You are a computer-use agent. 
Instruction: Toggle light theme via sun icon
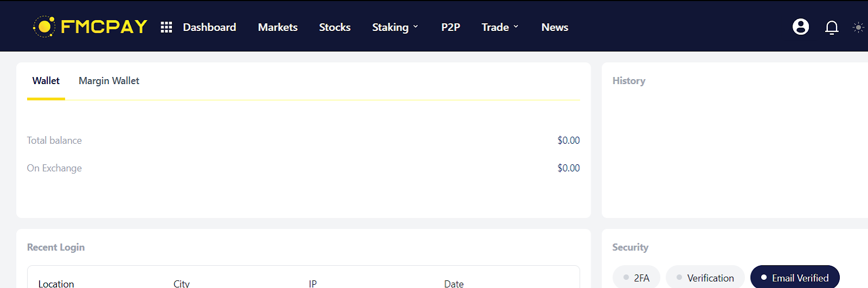[x=858, y=27]
